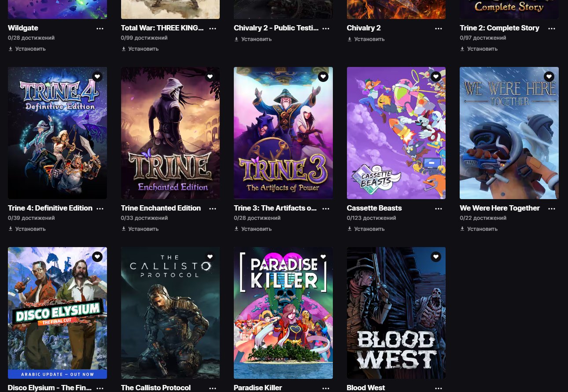568x392 pixels.
Task: Click the Disco Elysium title link
Action: coord(50,388)
